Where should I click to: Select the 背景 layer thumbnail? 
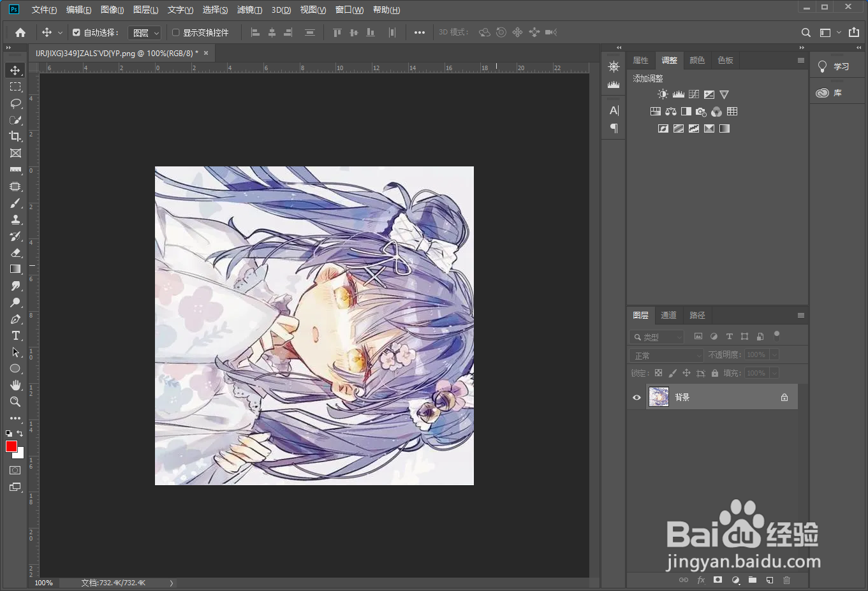click(659, 397)
